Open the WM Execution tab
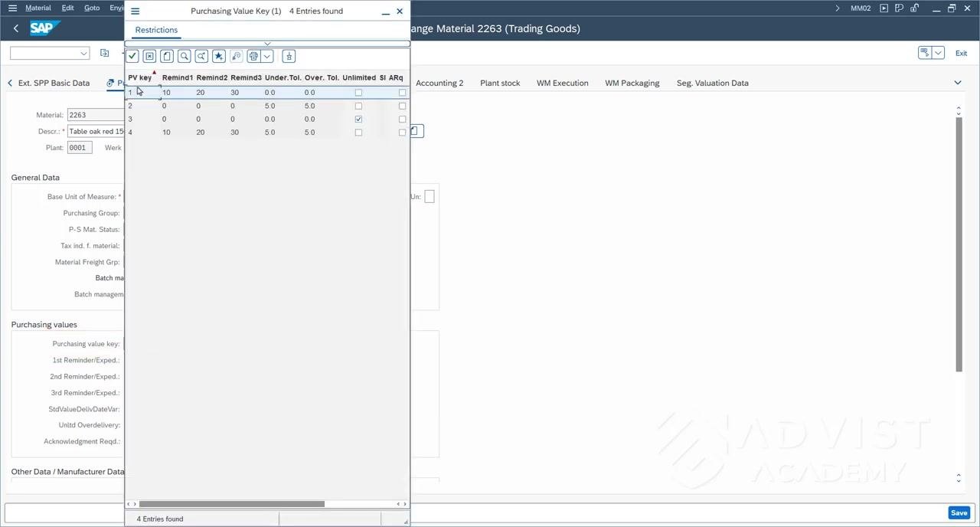980x527 pixels. pyautogui.click(x=563, y=83)
